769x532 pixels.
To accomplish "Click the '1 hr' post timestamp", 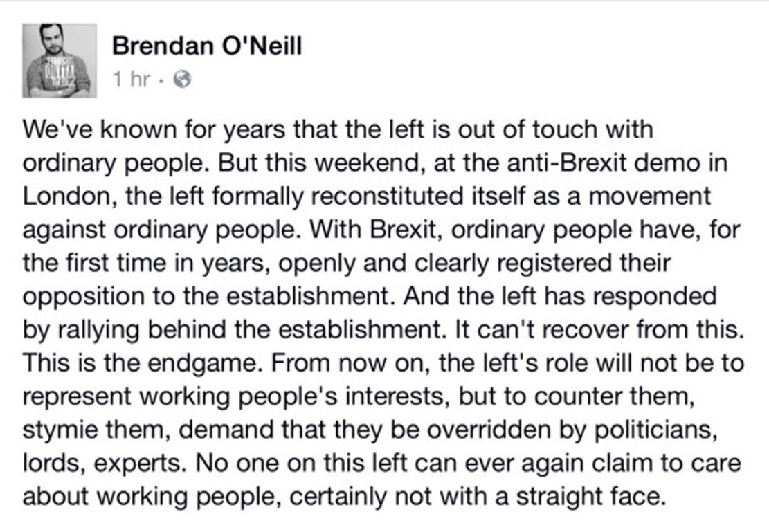I will coord(131,80).
